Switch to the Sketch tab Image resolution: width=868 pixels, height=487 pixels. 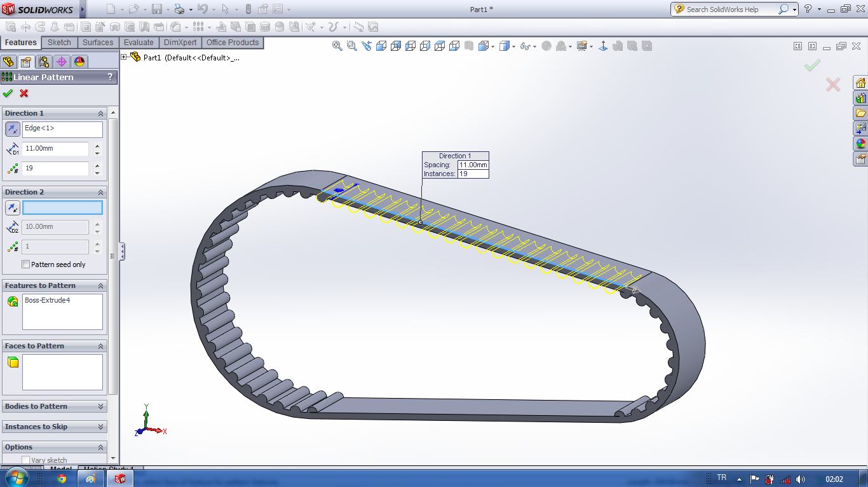click(x=60, y=43)
